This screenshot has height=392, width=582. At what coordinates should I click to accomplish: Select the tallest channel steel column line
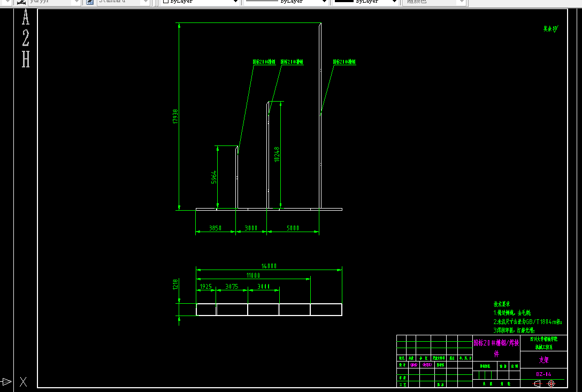click(321, 116)
